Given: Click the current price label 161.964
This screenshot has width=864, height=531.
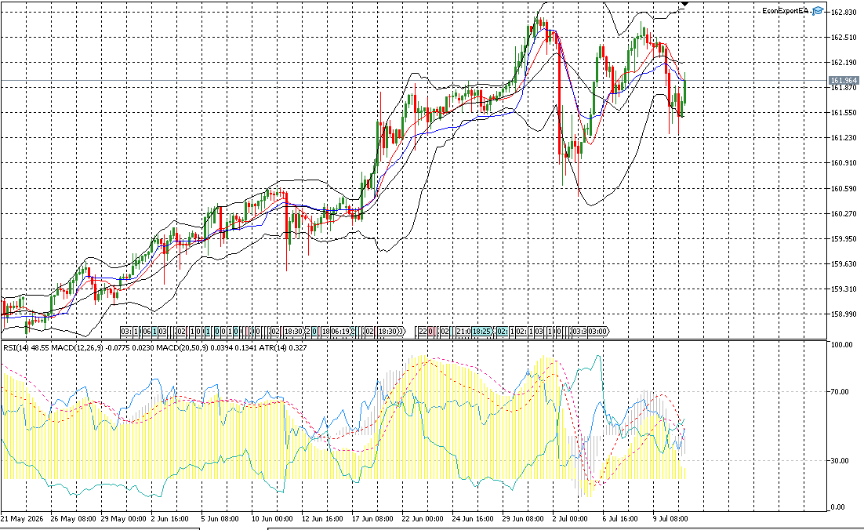Looking at the screenshot, I should tap(844, 80).
